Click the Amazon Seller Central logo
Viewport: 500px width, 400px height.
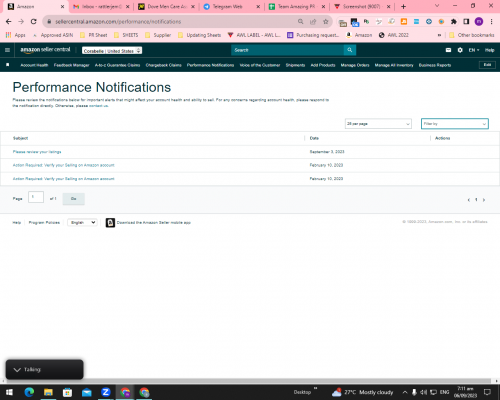pos(45,50)
